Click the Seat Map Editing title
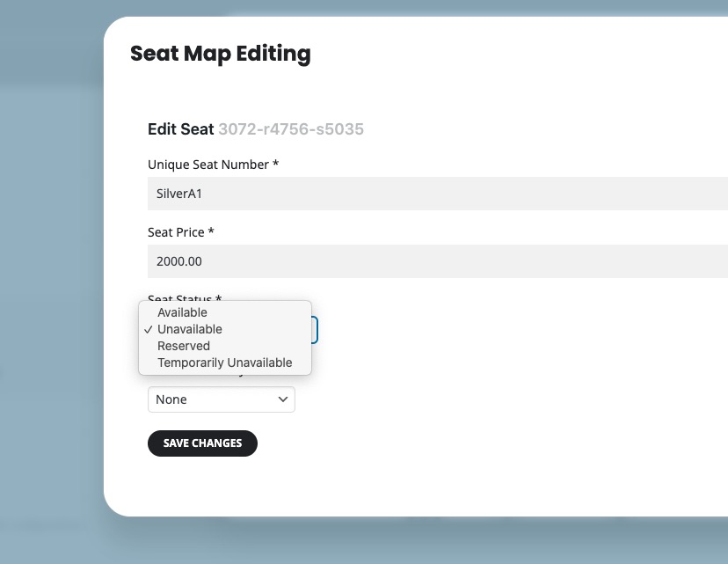 pos(221,54)
